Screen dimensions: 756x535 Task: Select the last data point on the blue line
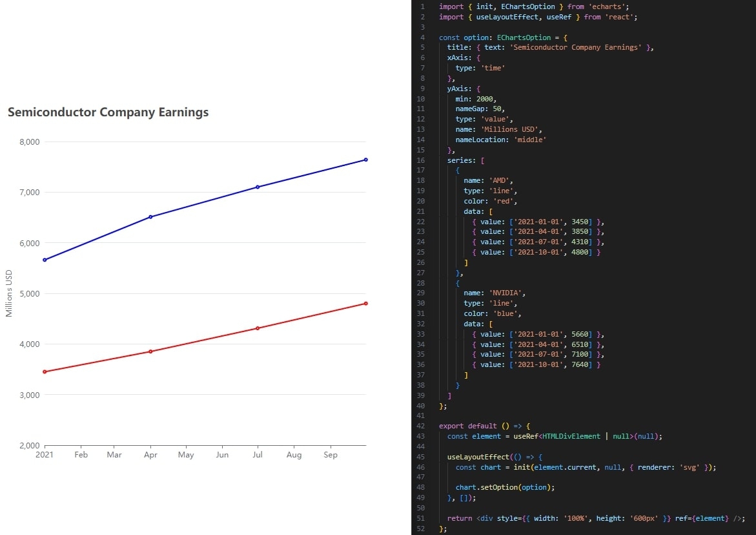(x=365, y=159)
